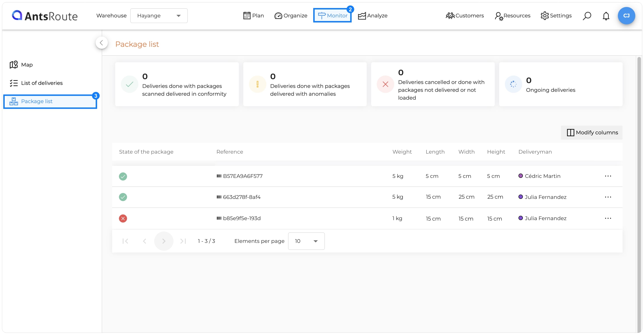644x335 pixels.
Task: Click deliveryman name Cédric Martin
Action: (x=543, y=176)
